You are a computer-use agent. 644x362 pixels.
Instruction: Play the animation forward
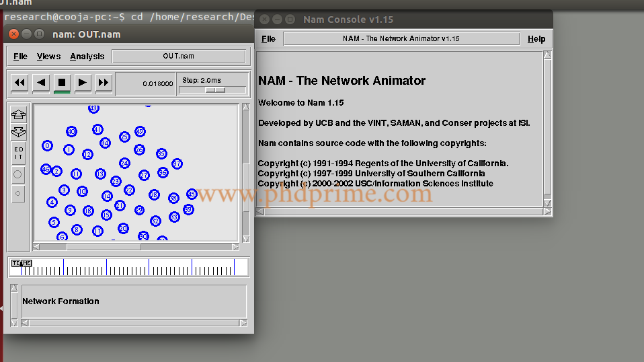pyautogui.click(x=83, y=83)
